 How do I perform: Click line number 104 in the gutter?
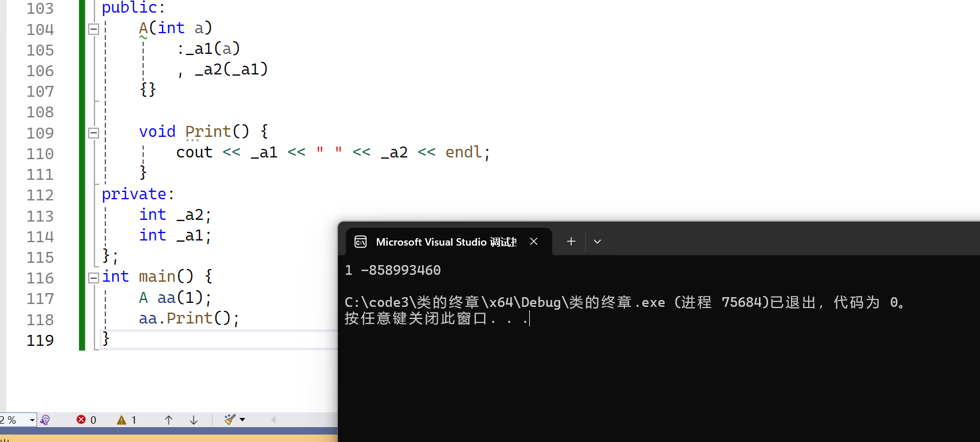point(40,29)
